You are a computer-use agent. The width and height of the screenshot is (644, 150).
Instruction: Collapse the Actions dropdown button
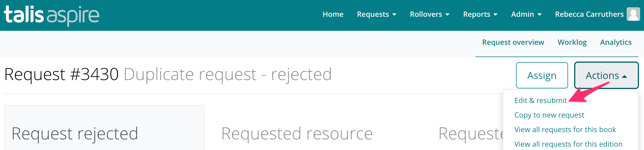pyautogui.click(x=606, y=75)
